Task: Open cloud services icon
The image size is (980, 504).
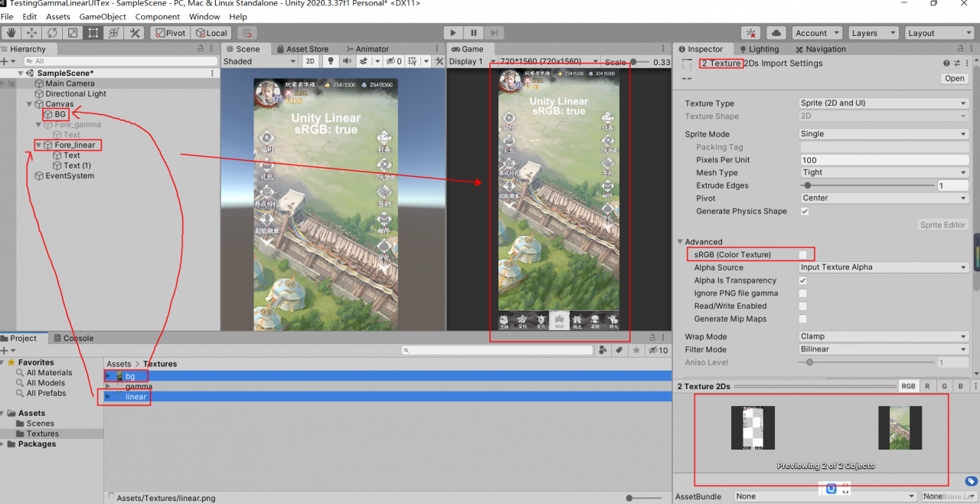Action: (777, 33)
